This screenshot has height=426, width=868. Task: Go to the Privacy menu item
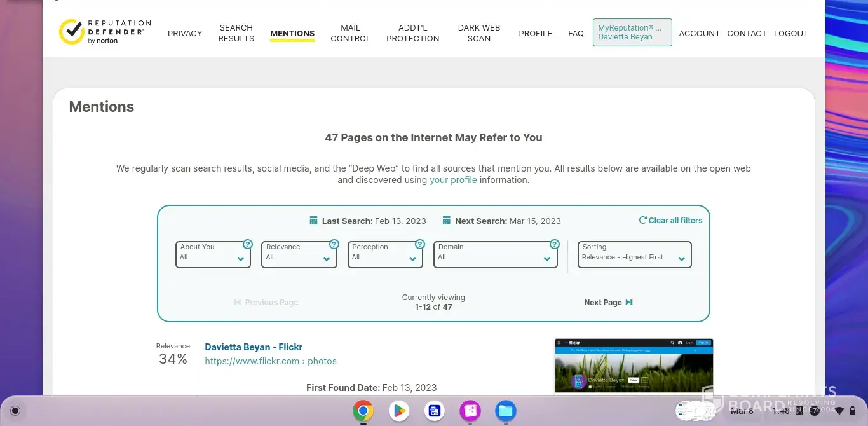click(185, 33)
